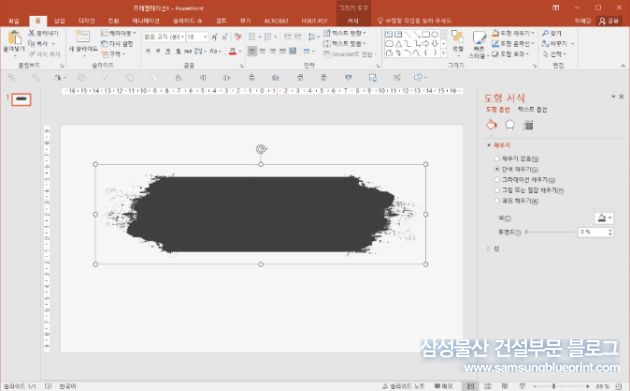Open slide notes (슬라이드 노트) in status bar
The width and height of the screenshot is (630, 391).
[x=403, y=386]
